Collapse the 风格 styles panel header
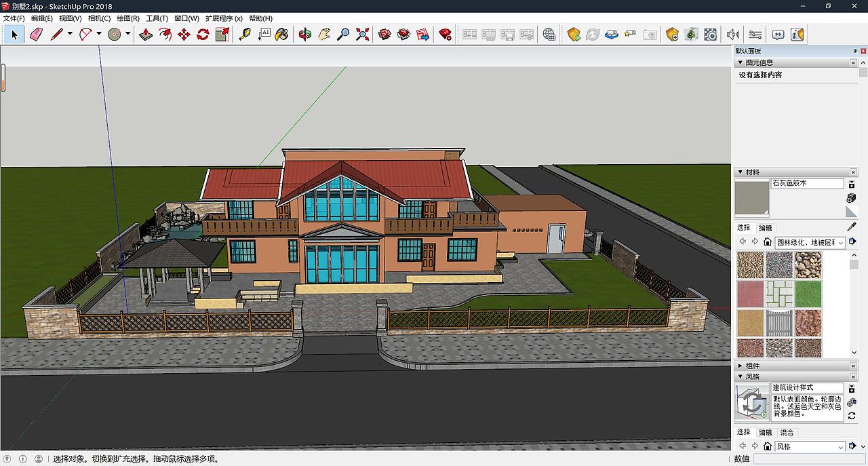The width and height of the screenshot is (868, 466). pos(741,376)
